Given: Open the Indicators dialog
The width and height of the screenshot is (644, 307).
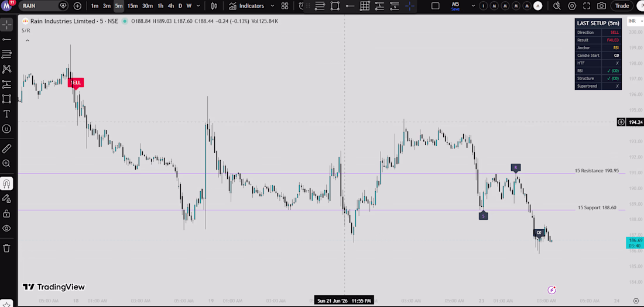Looking at the screenshot, I should tap(246, 6).
